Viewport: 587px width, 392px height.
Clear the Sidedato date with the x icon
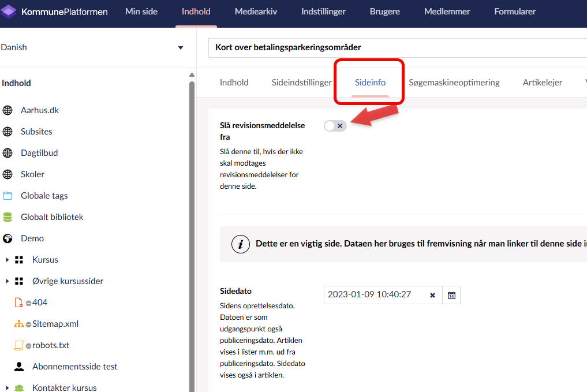pyautogui.click(x=432, y=295)
